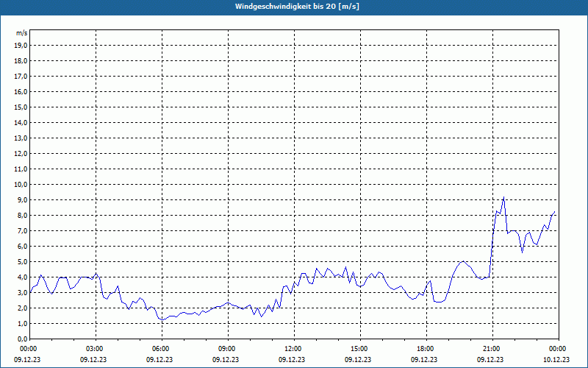The image size is (588, 368).
Task: Select the 6,0 y-axis label
Action: (22, 247)
